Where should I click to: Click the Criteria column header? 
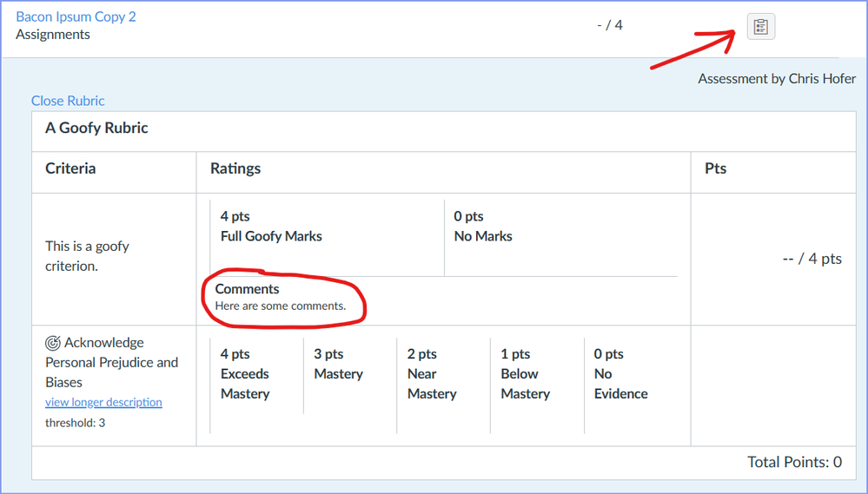click(70, 168)
